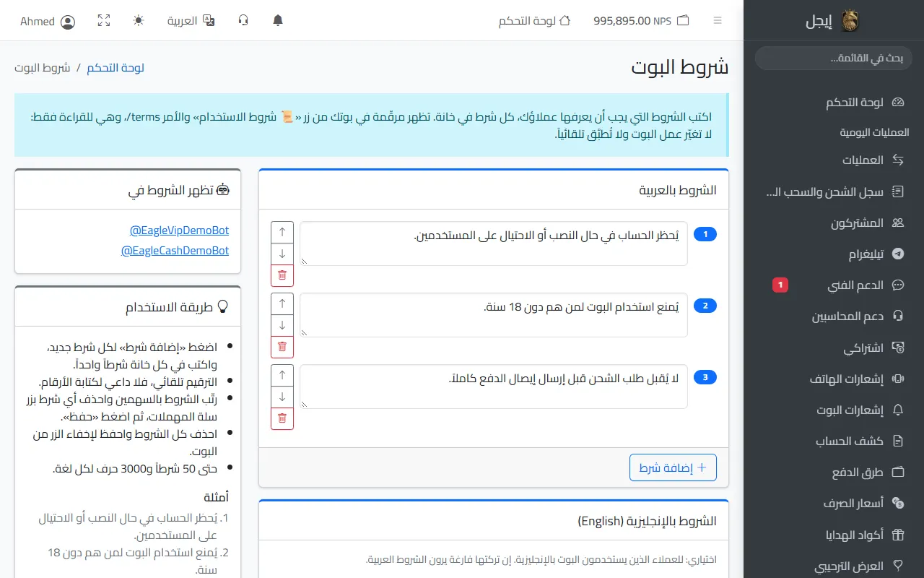This screenshot has height=578, width=924.
Task: Collapse sidebar with hamburger menu icon
Action: [x=718, y=20]
